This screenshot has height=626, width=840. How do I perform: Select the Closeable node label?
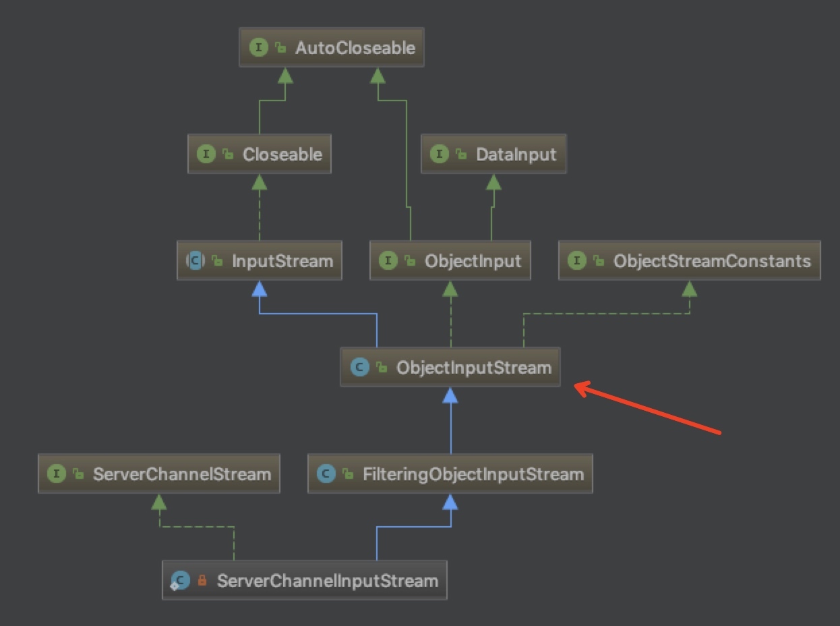pyautogui.click(x=282, y=154)
